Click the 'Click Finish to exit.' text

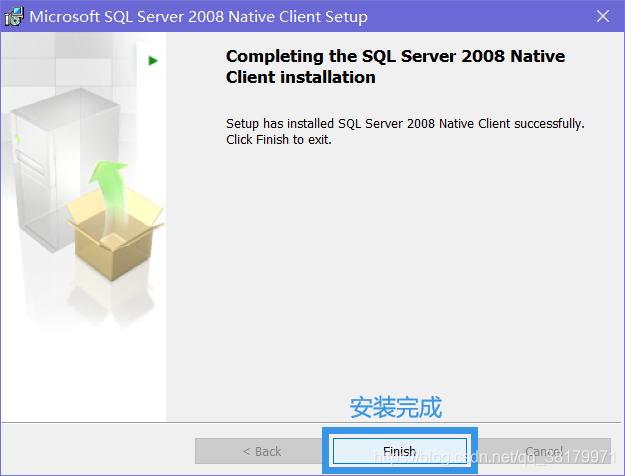(279, 140)
